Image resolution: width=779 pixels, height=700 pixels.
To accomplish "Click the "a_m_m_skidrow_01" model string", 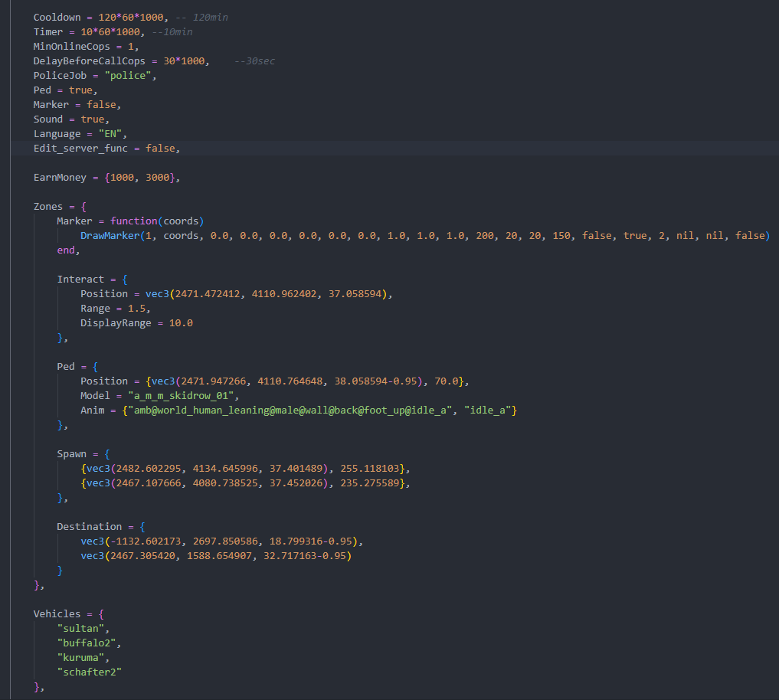I will tap(178, 395).
